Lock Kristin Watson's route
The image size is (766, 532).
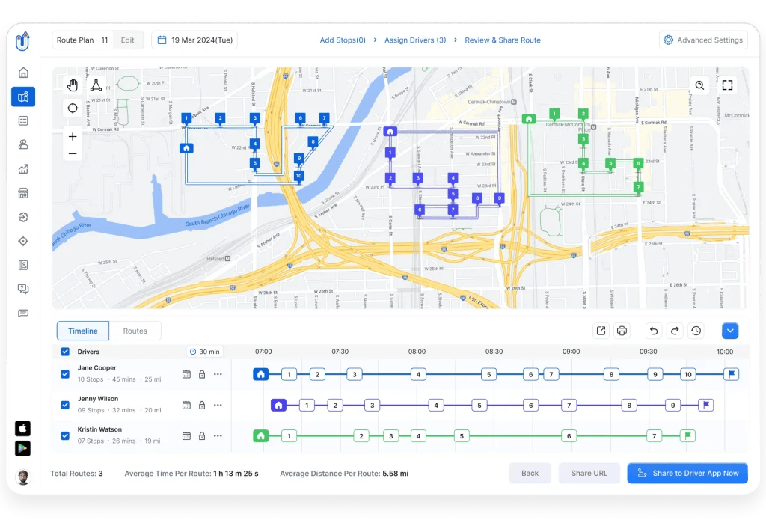point(202,435)
